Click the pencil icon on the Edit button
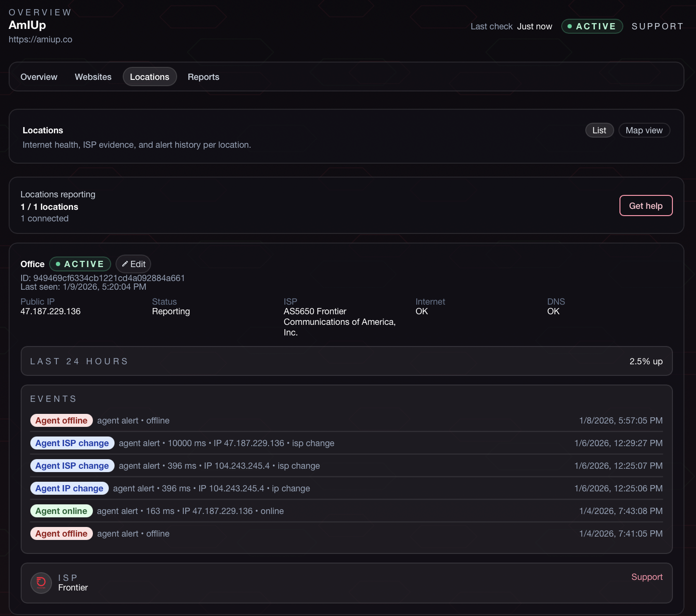Viewport: 696px width, 616px height. point(126,264)
